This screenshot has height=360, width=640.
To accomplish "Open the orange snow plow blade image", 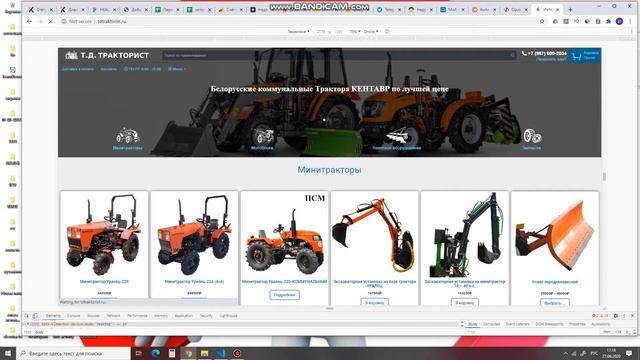I will click(x=555, y=236).
